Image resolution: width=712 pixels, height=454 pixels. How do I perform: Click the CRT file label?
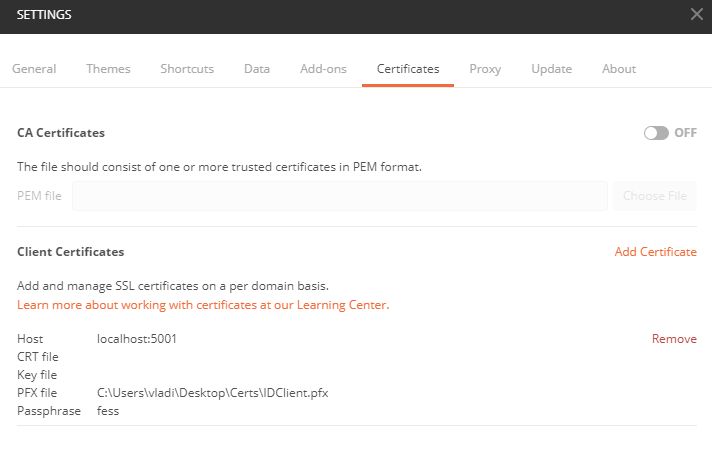pyautogui.click(x=38, y=357)
